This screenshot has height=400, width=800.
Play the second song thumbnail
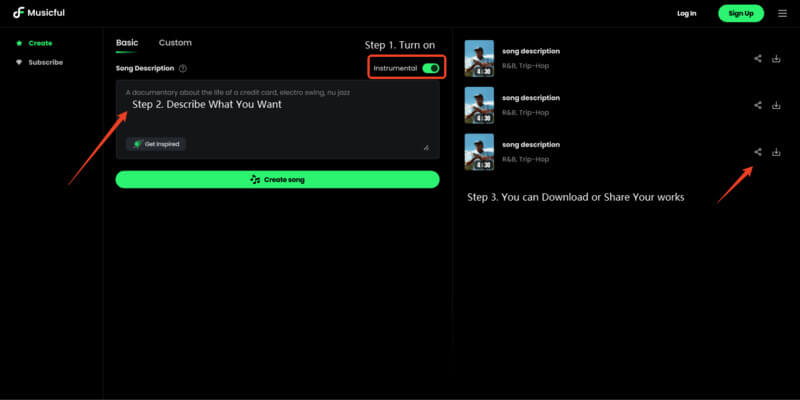pyautogui.click(x=479, y=105)
